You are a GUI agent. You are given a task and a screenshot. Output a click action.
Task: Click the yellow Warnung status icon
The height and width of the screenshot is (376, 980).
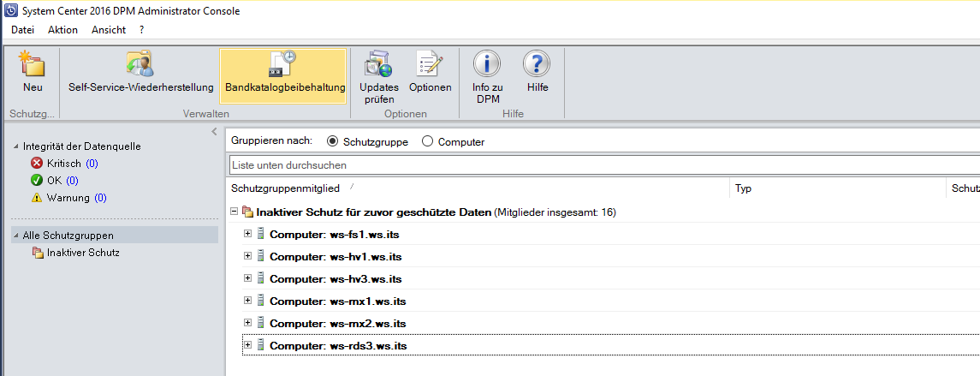pos(36,198)
